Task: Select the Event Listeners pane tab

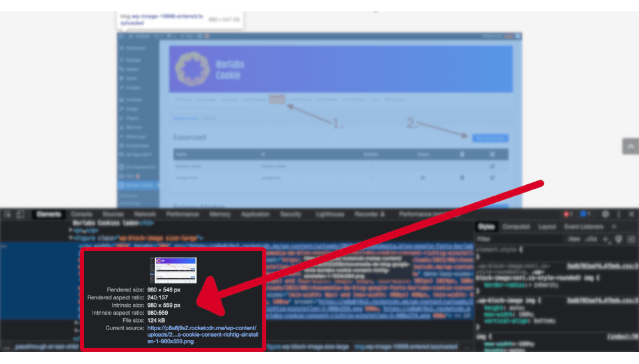Action: [x=584, y=227]
